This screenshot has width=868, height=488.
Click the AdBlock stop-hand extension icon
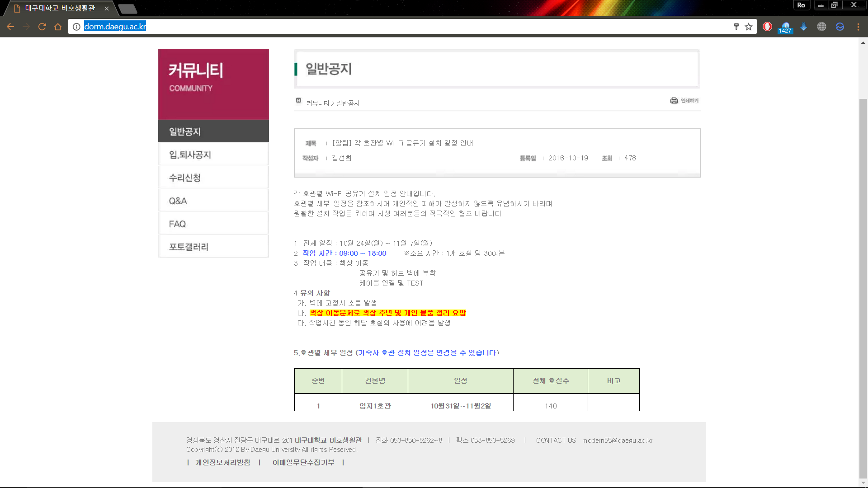tap(767, 27)
